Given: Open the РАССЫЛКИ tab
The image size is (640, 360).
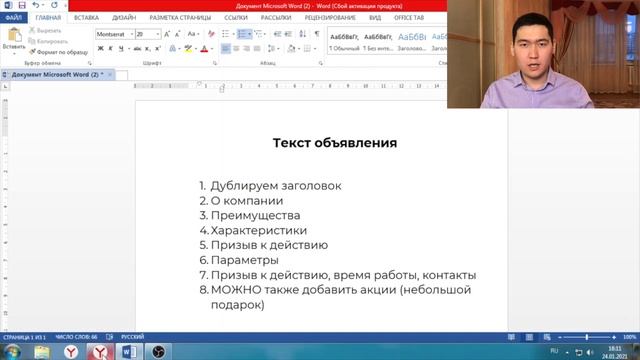Looking at the screenshot, I should coord(276,18).
